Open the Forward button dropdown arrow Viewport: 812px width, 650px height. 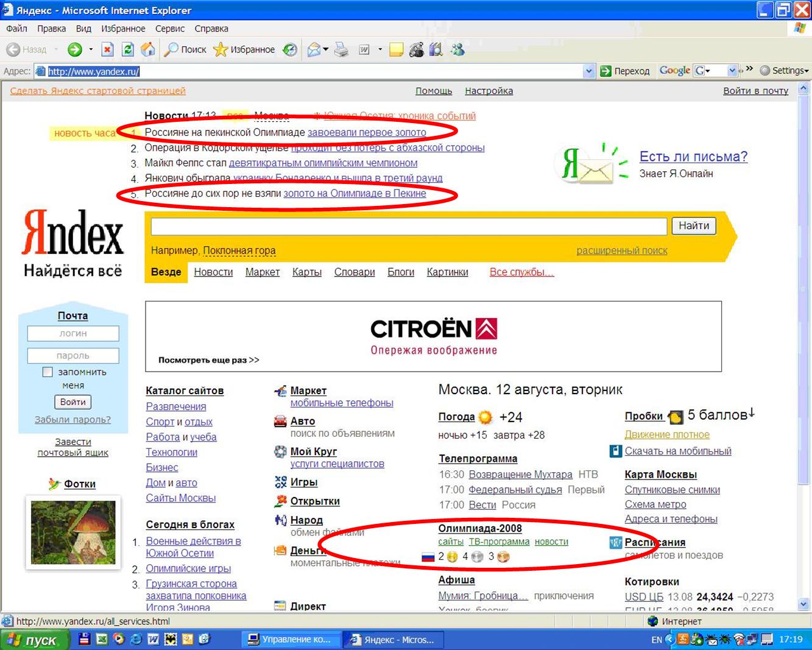click(91, 50)
